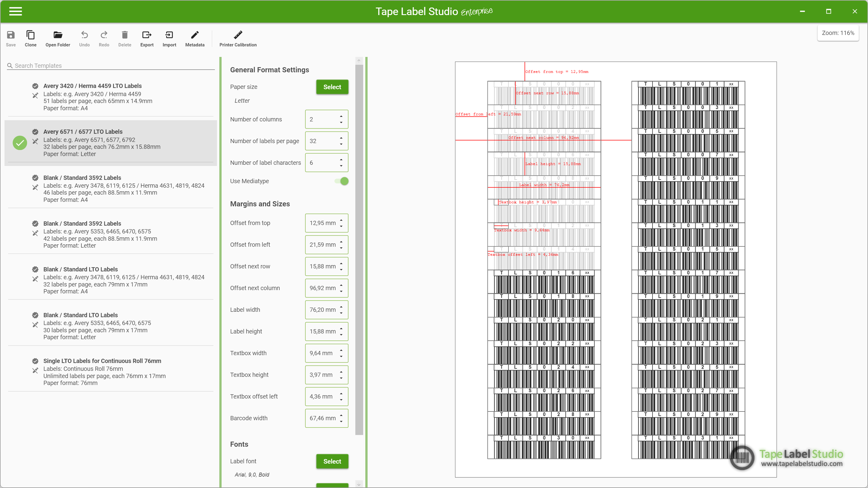
Task: Click verified badge on 42 labels 3592 template
Action: [35, 224]
